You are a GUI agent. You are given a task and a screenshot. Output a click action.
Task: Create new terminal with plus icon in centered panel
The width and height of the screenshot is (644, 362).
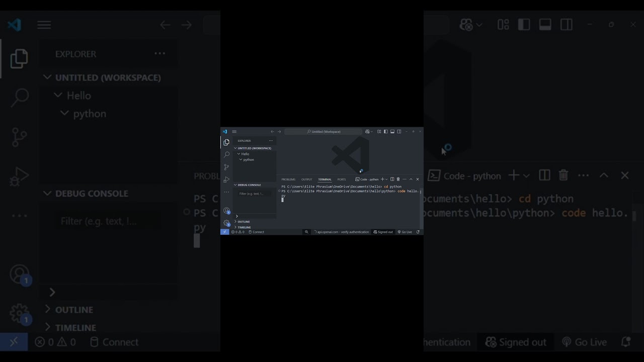[382, 179]
